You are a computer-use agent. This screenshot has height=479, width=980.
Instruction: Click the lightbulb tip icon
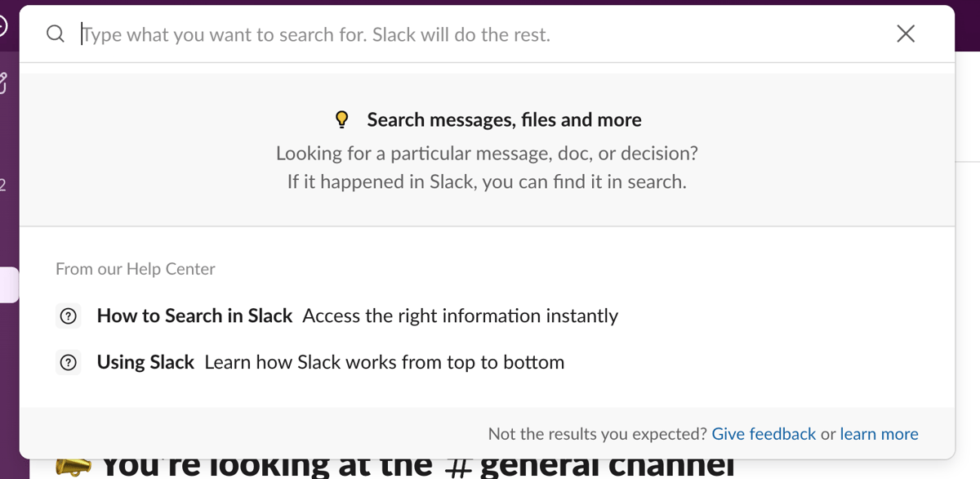342,119
